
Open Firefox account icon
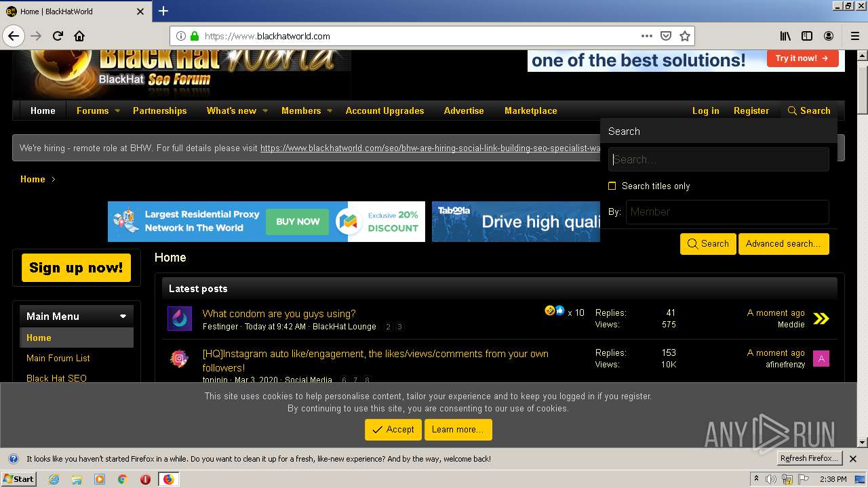829,36
